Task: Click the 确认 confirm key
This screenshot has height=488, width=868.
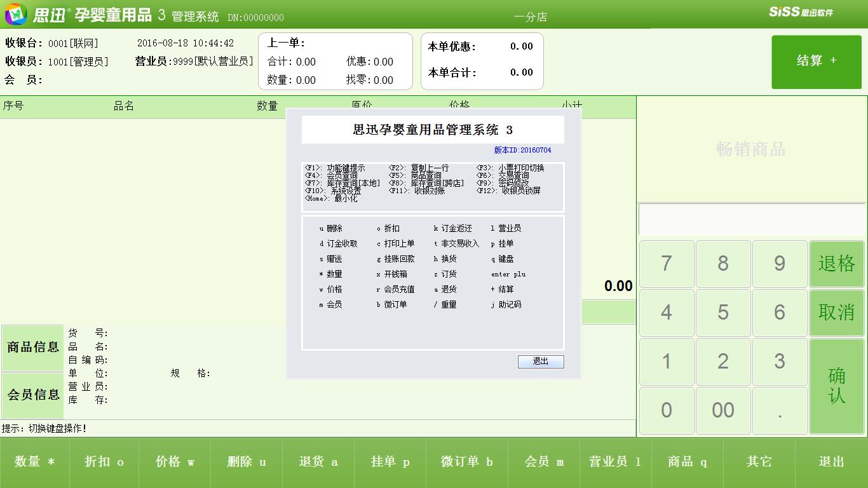Action: pyautogui.click(x=837, y=386)
